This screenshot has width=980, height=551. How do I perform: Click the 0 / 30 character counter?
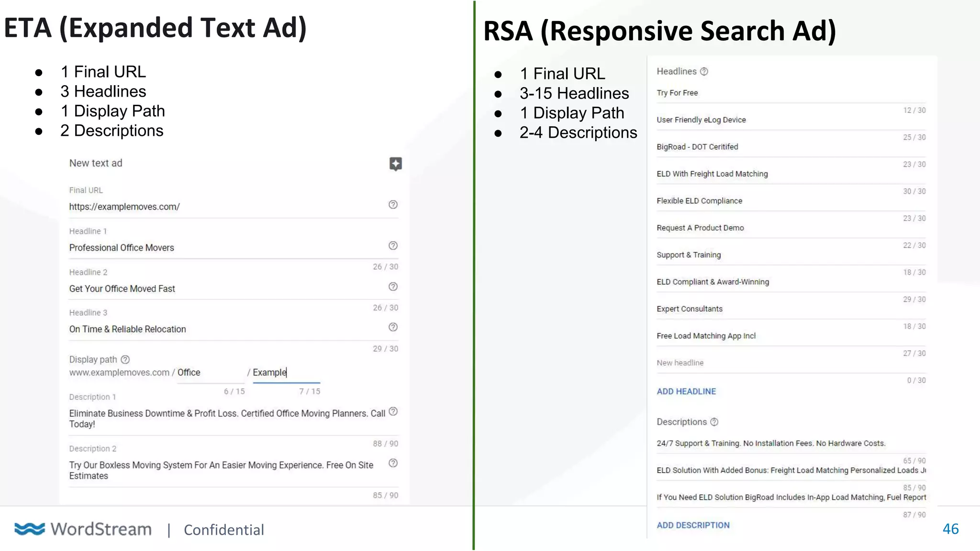pyautogui.click(x=916, y=380)
